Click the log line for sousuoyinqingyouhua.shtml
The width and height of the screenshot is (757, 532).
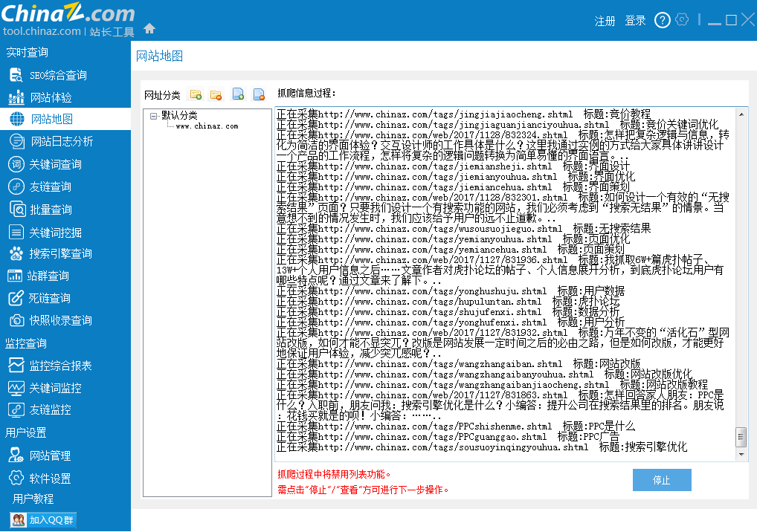pos(481,447)
